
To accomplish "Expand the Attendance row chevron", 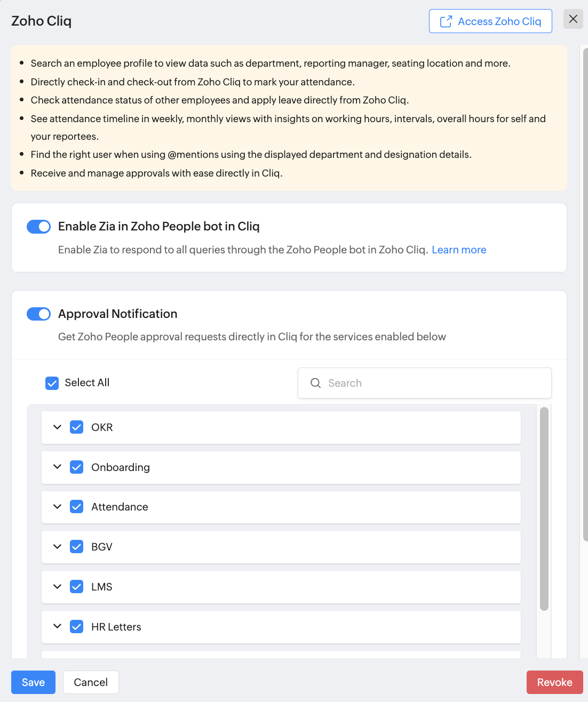I will tap(57, 507).
